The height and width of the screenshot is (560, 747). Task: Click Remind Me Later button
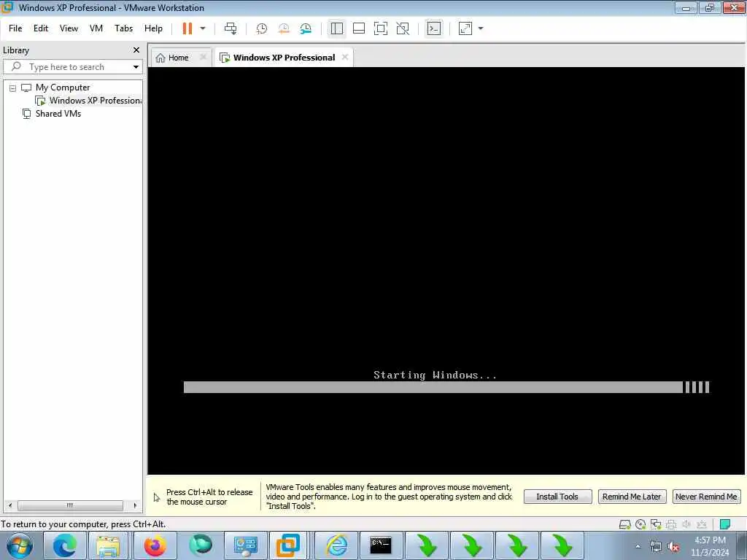(632, 497)
